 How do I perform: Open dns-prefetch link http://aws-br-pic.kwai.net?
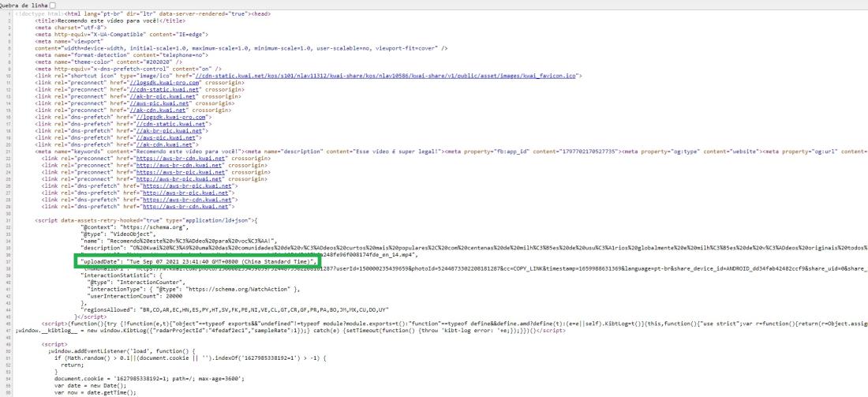[185, 193]
